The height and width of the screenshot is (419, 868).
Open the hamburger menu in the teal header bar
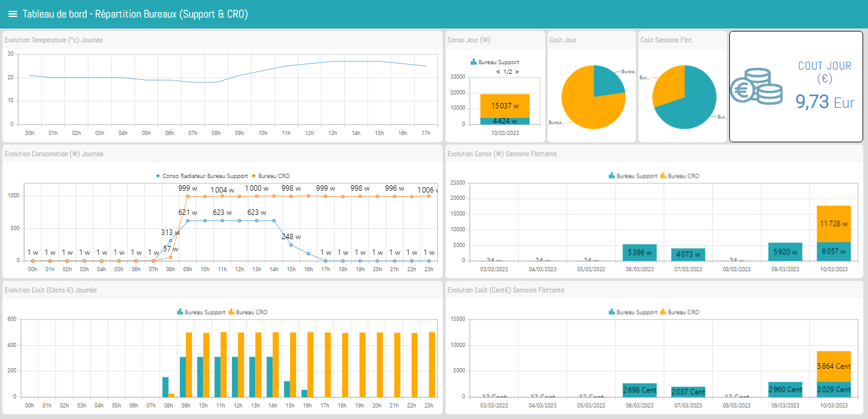(13, 13)
